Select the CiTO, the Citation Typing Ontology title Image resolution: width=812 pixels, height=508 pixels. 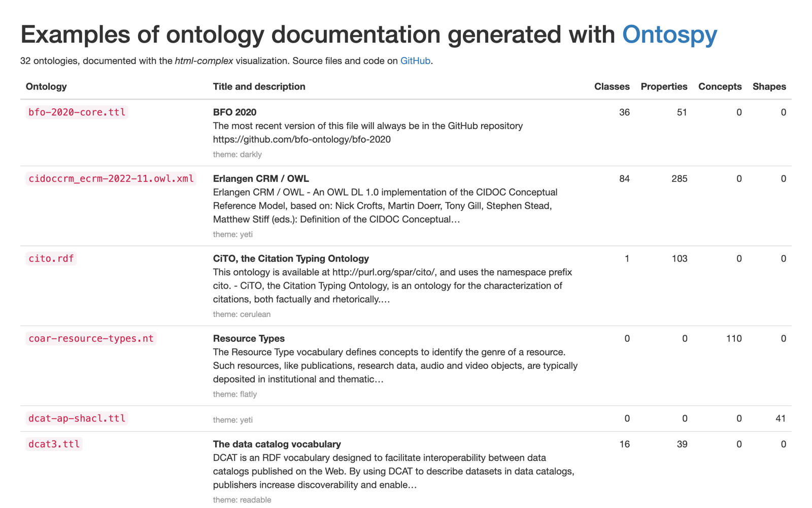pos(291,259)
